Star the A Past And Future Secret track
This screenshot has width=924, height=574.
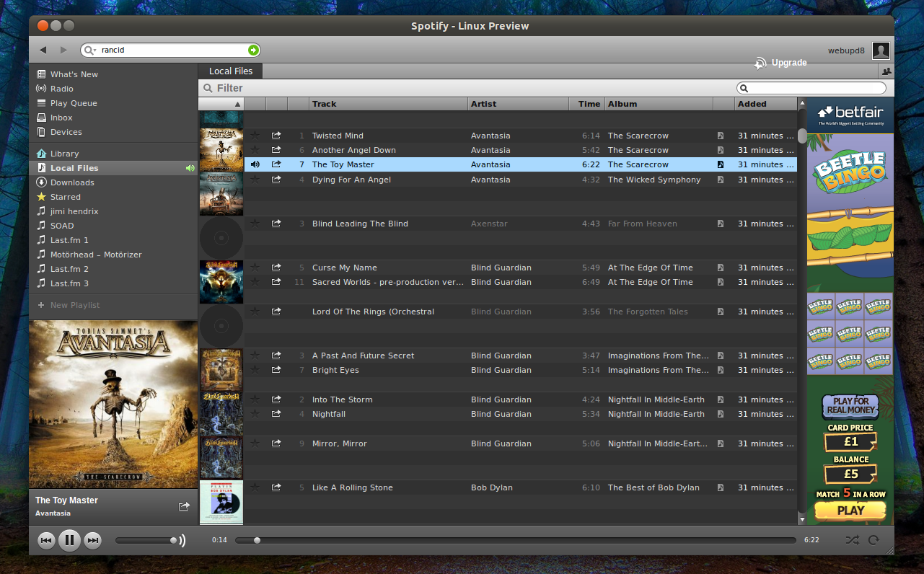[x=255, y=356]
